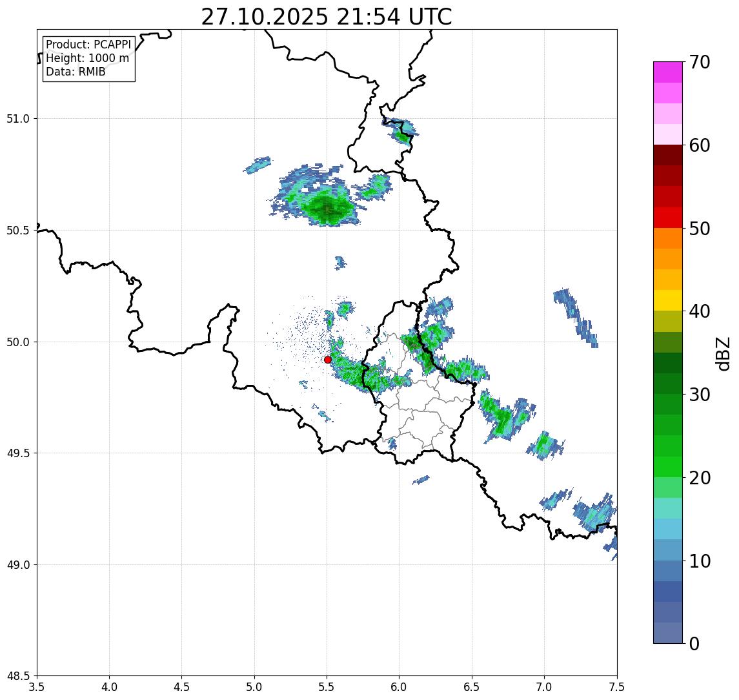Click the plot title showing 21:54 UTC
Screen dimensions: 739x700
point(326,17)
